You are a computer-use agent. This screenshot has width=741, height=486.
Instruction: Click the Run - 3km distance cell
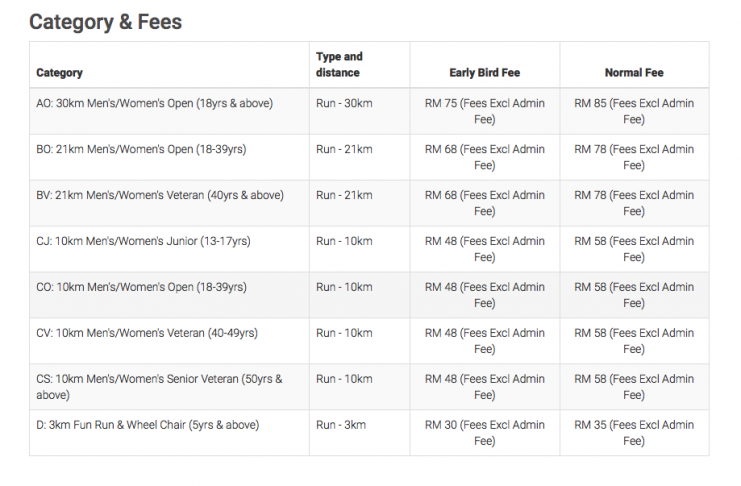click(341, 425)
